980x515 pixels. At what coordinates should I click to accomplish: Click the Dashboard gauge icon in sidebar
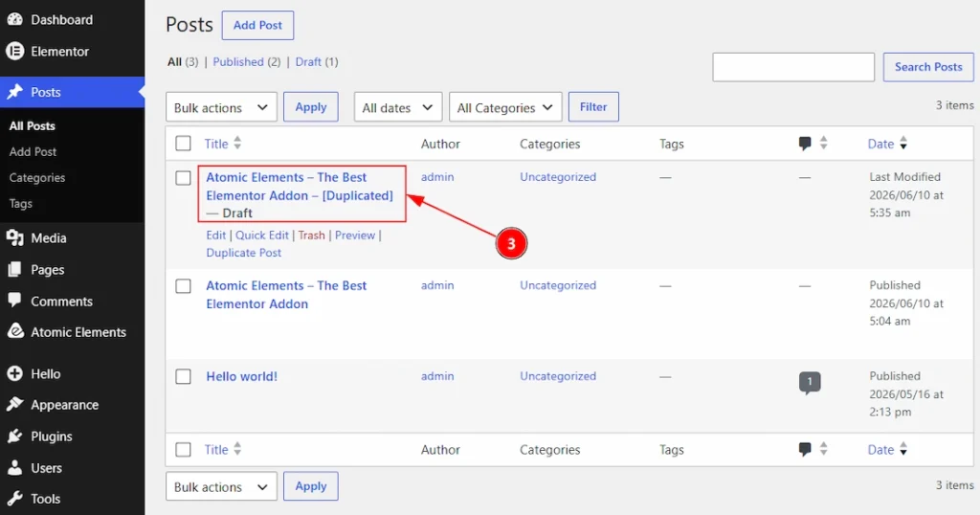tap(14, 19)
